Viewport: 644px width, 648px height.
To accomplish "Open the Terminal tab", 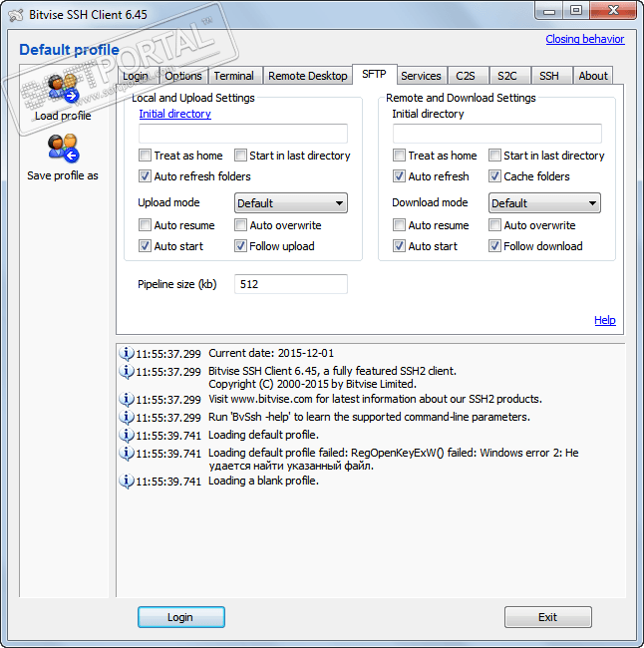I will pos(234,76).
